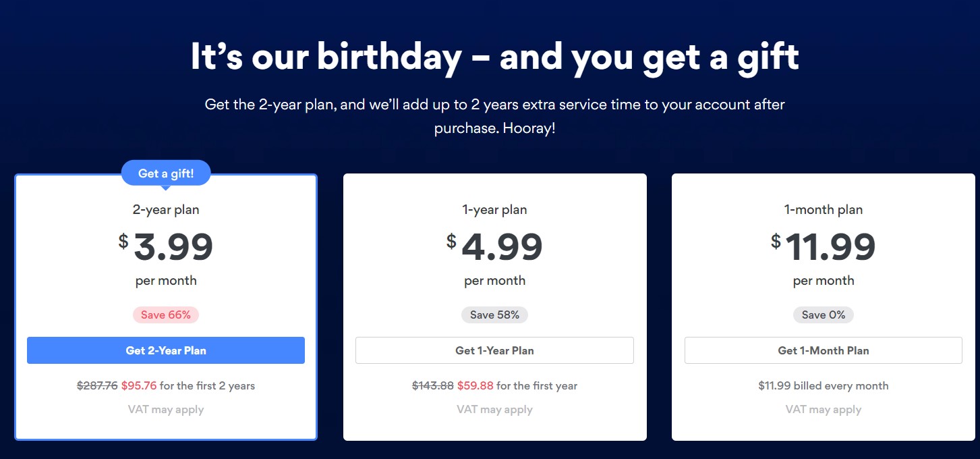Click the "Get a gift!" badge
The image size is (980, 459).
166,173
